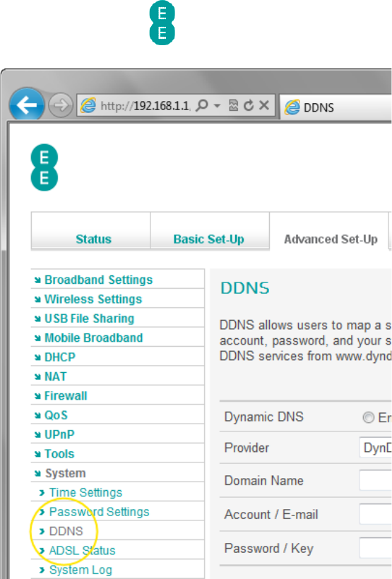Click the address bar URL 192.168.1.1
Viewport: 392px width, 579px height.
[x=145, y=106]
